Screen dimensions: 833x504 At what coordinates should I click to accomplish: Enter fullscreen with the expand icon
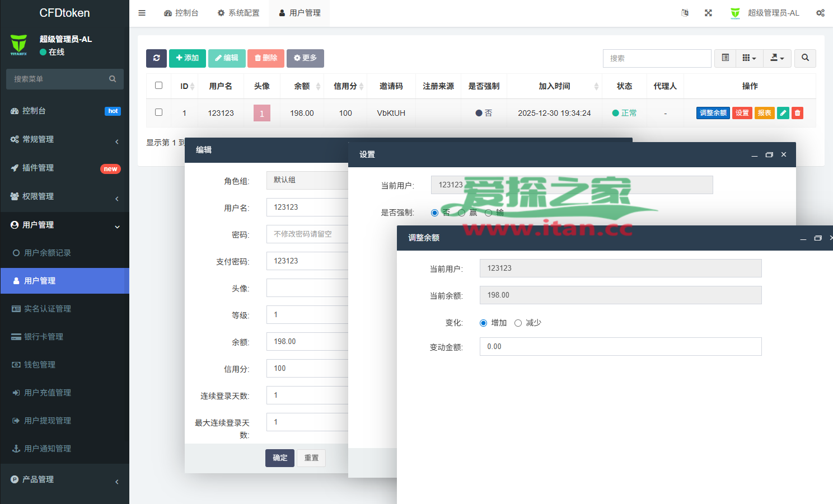point(708,13)
